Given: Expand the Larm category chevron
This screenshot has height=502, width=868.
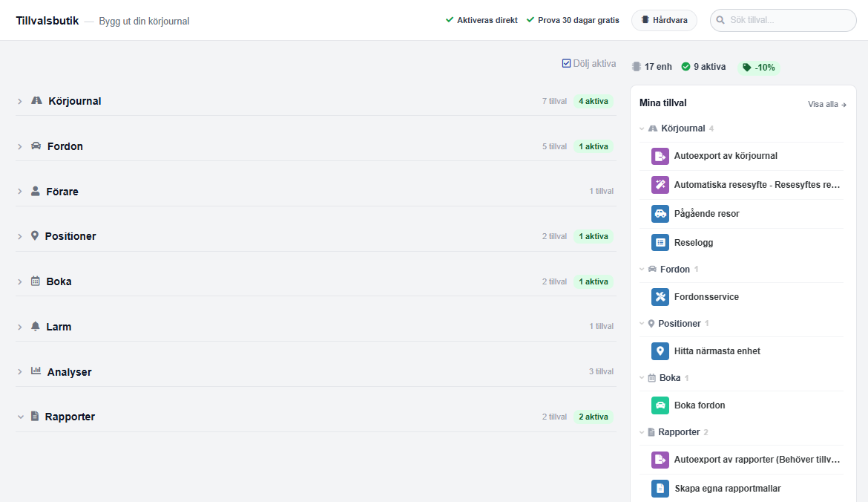Looking at the screenshot, I should pos(20,327).
